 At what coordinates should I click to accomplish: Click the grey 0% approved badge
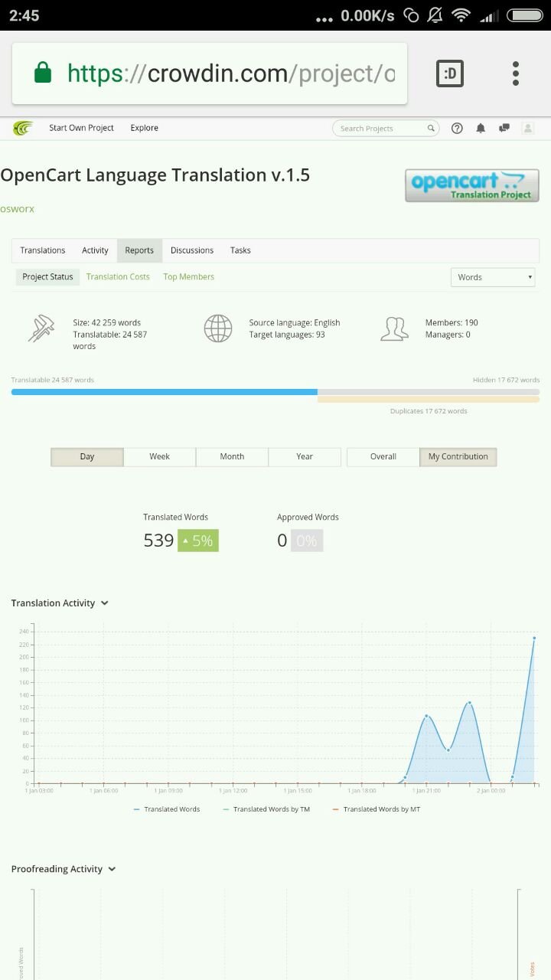[307, 541]
